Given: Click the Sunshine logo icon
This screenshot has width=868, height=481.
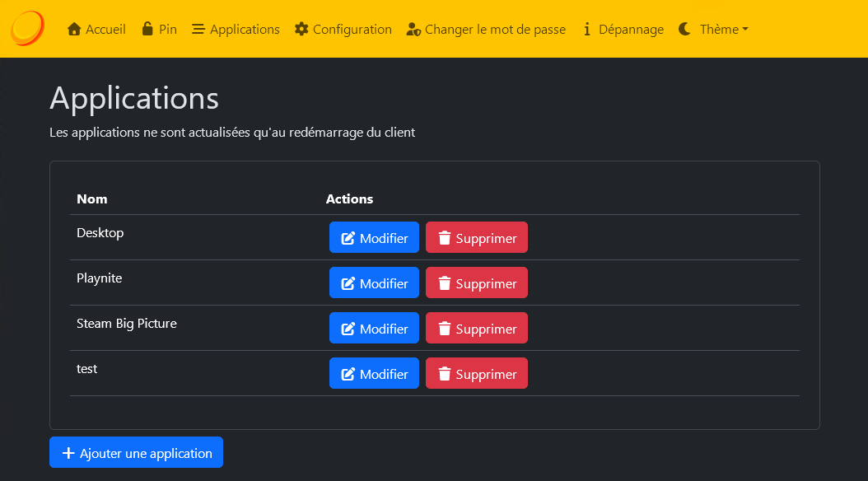Looking at the screenshot, I should 27,29.
